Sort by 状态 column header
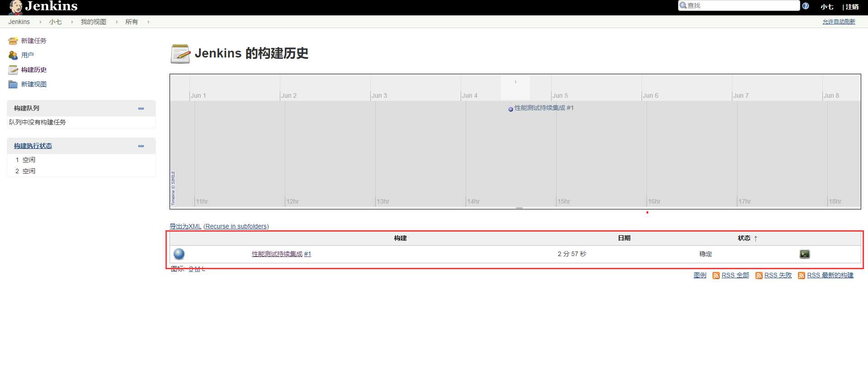The image size is (868, 366). click(x=747, y=238)
